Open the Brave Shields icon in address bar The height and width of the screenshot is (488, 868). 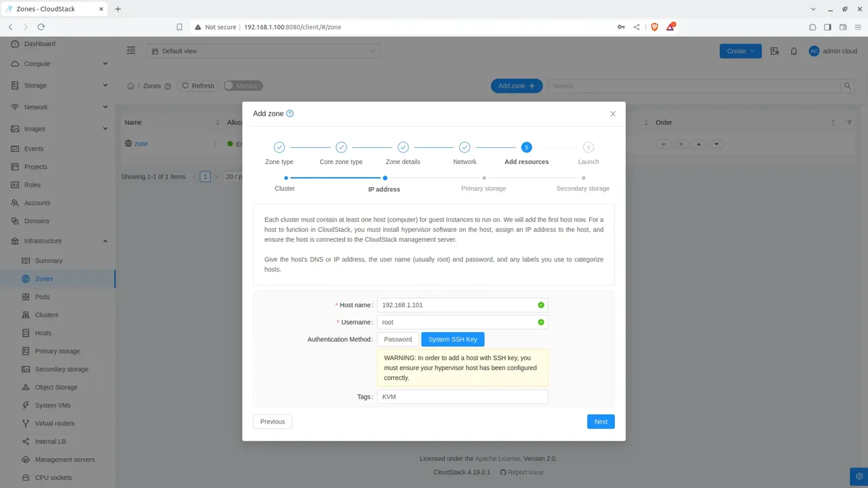tap(654, 27)
